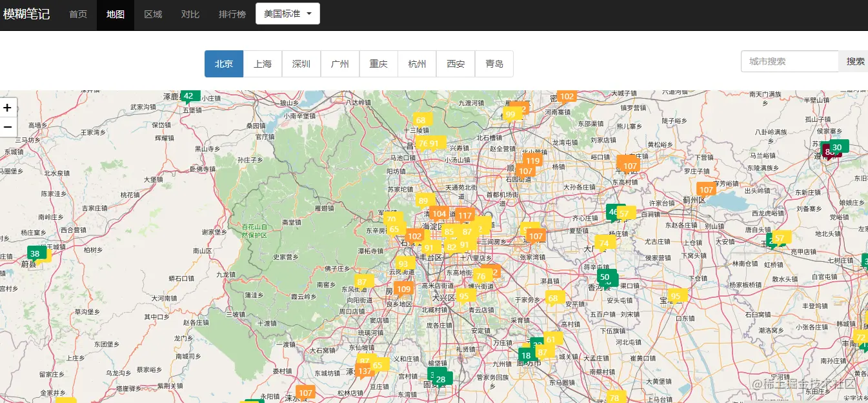Show the 排行榜 ranking tab
Screen dimensions: 868x403
232,14
